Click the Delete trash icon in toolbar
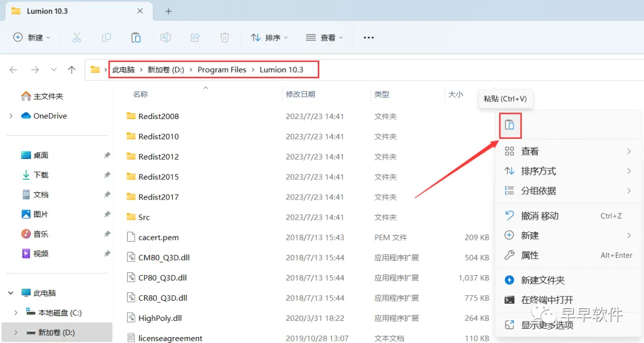Viewport: 644px width, 343px height. coord(225,38)
